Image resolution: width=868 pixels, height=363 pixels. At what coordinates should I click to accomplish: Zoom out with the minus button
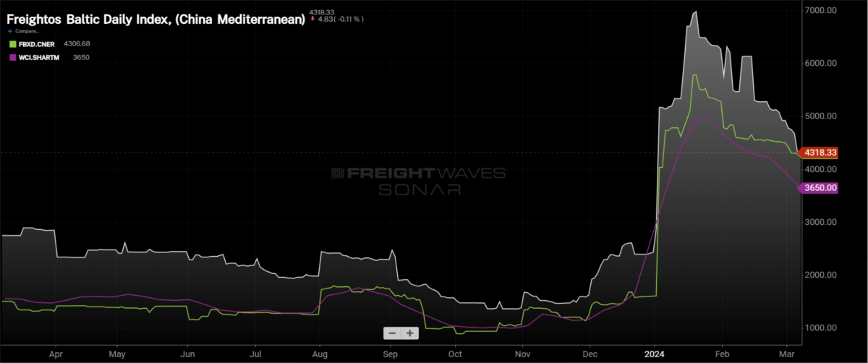coord(392,333)
